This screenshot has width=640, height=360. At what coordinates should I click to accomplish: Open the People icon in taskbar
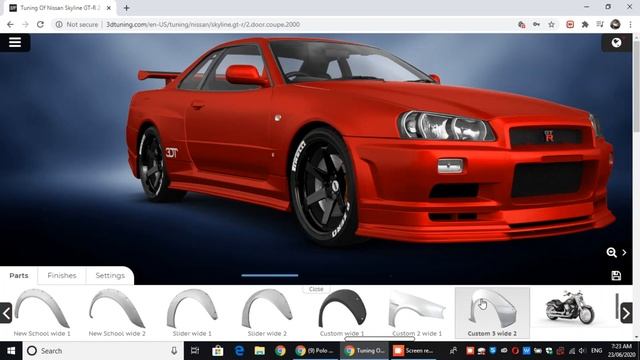pyautogui.click(x=453, y=351)
